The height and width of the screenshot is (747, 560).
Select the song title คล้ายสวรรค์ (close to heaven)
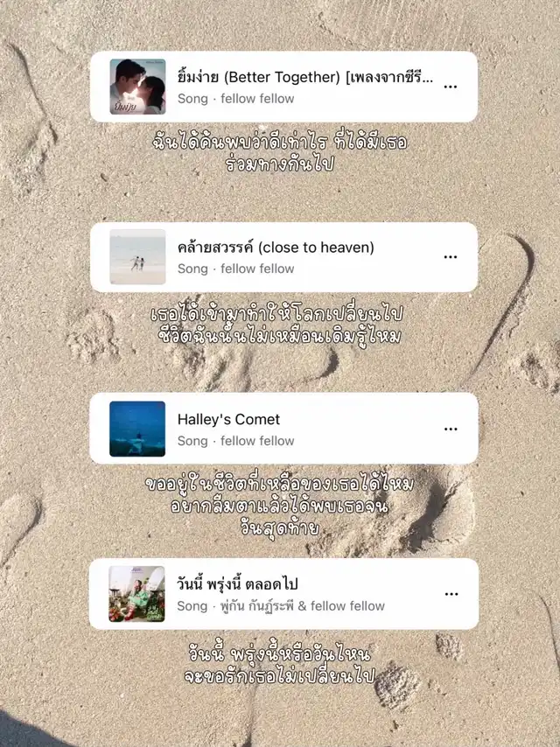click(276, 248)
